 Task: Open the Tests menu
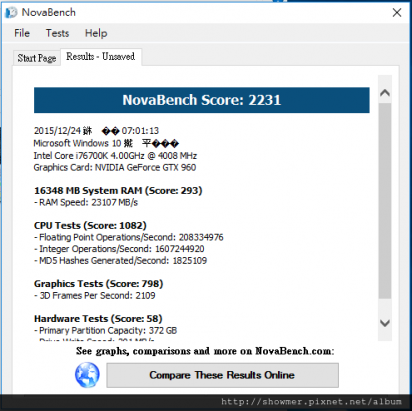pos(57,33)
